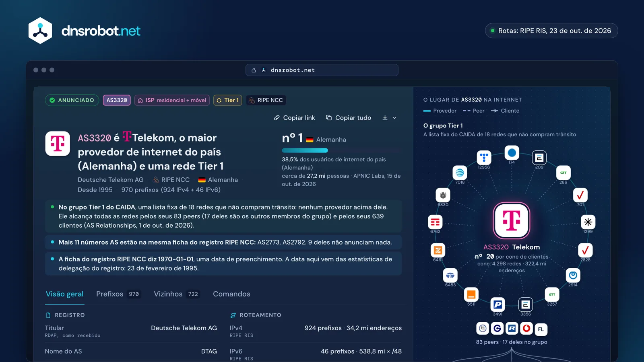Screen dimensions: 644x362
Task: Open the download icon next to Copiar tudo
Action: 385,117
